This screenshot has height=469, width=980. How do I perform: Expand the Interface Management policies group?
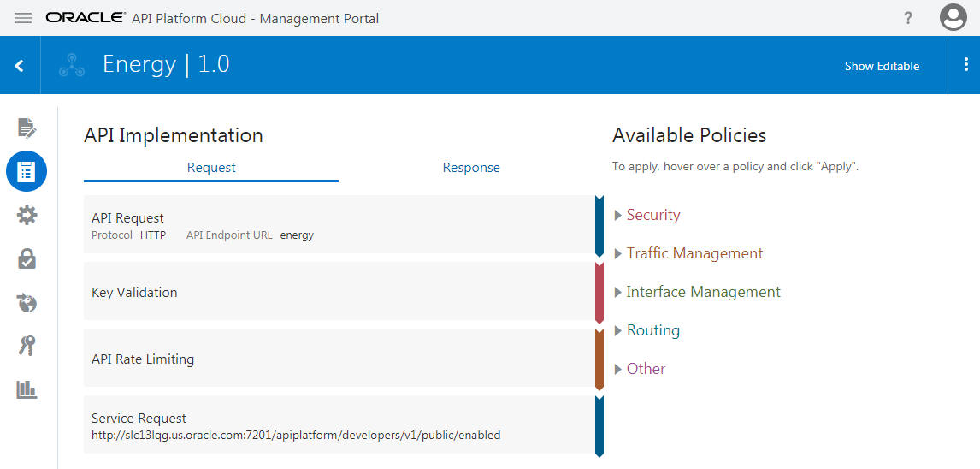[x=698, y=292]
